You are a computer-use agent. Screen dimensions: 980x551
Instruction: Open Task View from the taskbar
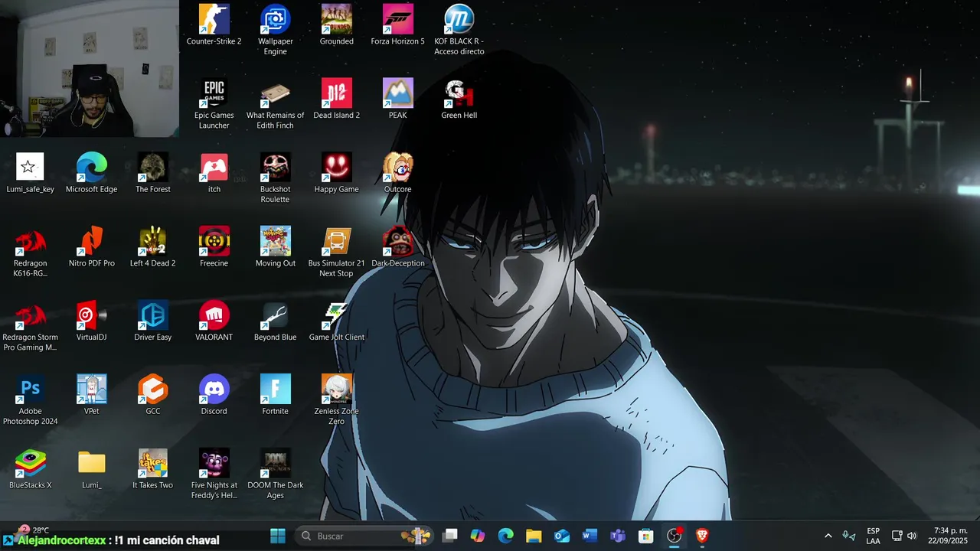(x=450, y=536)
